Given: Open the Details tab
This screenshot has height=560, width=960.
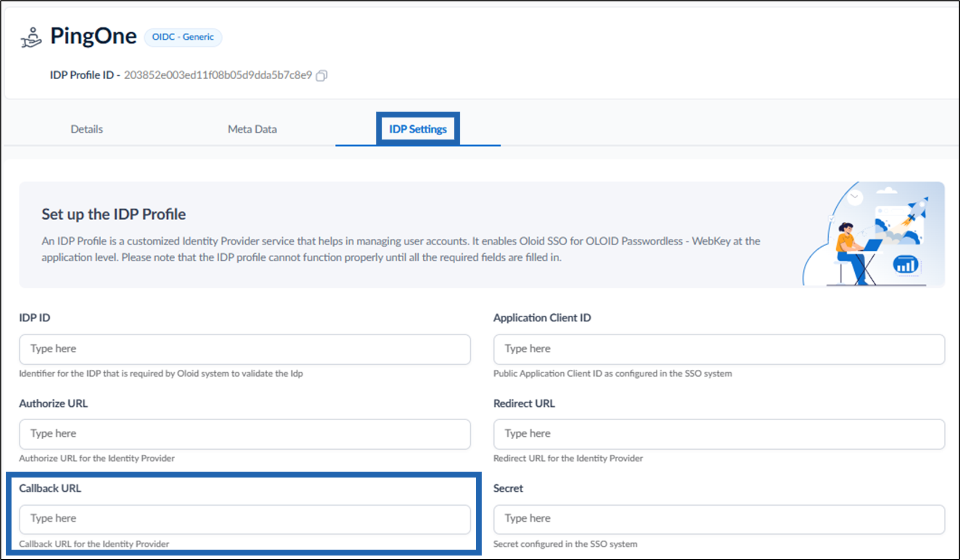Looking at the screenshot, I should 87,129.
